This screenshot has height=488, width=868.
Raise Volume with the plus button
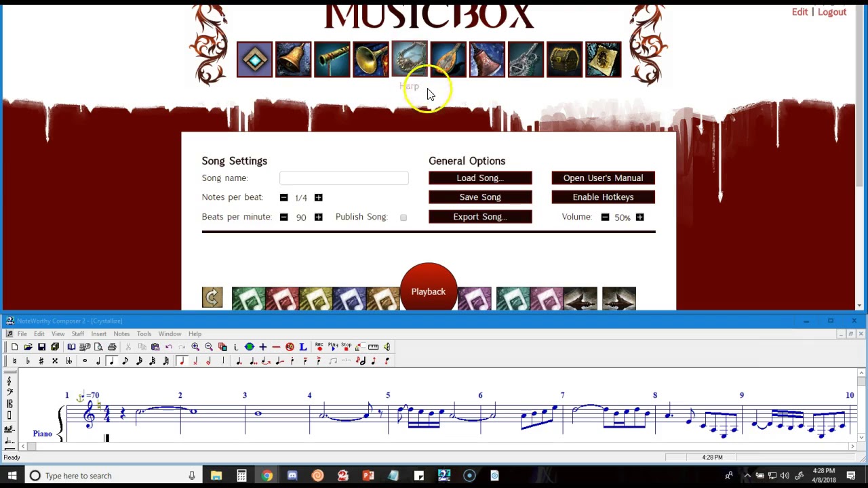tap(639, 217)
